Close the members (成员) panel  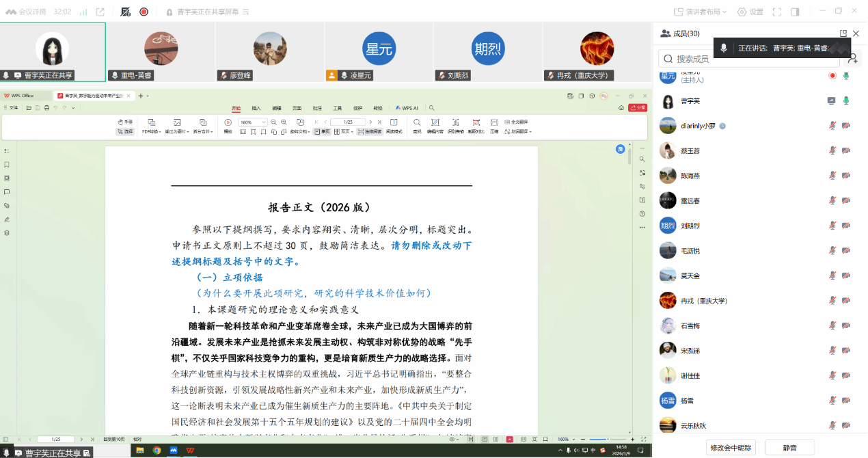point(856,33)
